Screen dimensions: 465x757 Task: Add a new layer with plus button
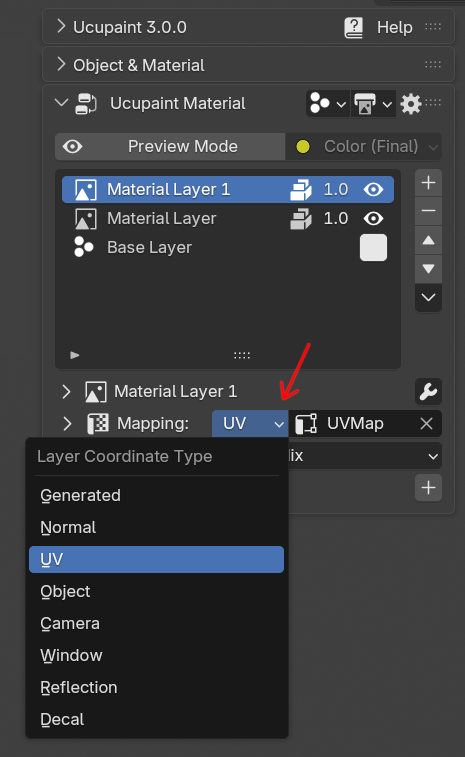coord(428,182)
